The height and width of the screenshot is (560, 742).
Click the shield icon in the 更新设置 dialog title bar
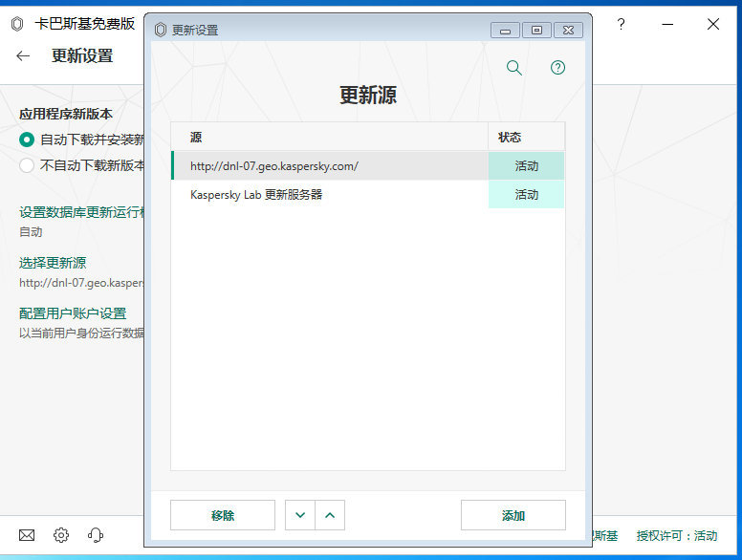point(161,30)
